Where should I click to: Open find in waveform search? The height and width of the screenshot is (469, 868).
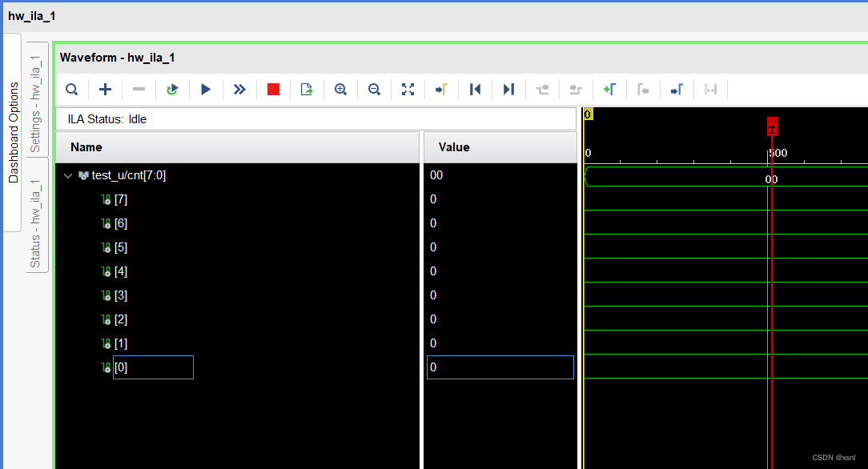pos(71,89)
